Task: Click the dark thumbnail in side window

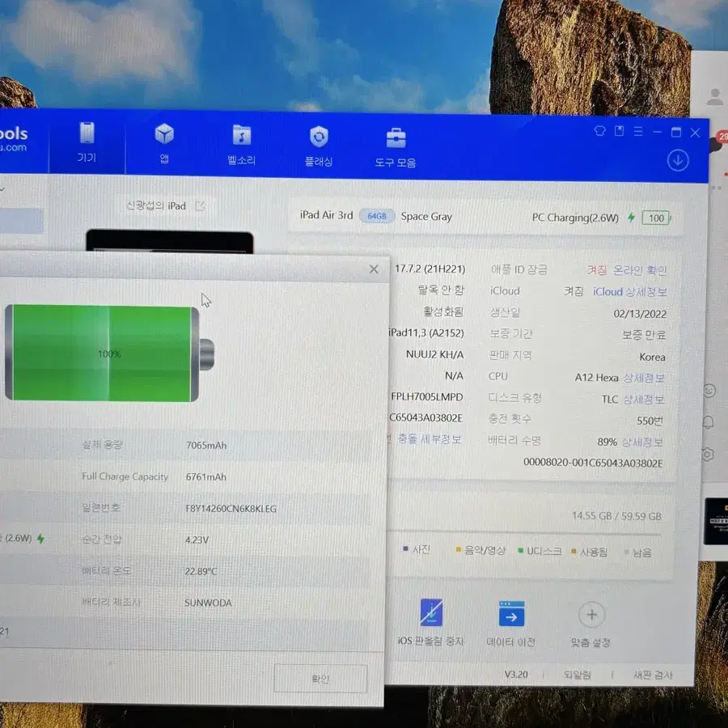Action: click(x=716, y=521)
